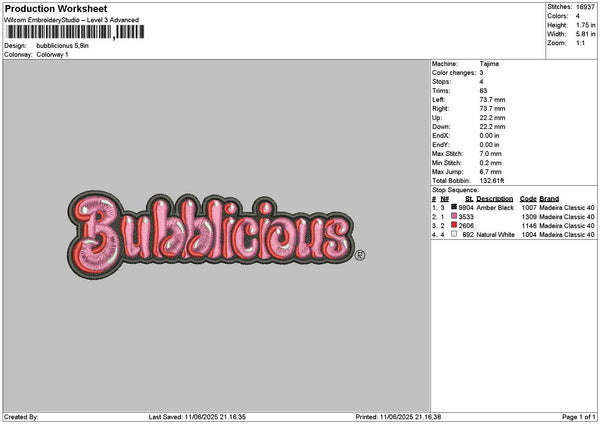Click the 'Last Saved: 11/06/2025 21.16.35' text
This screenshot has height=424, width=600.
point(197,417)
